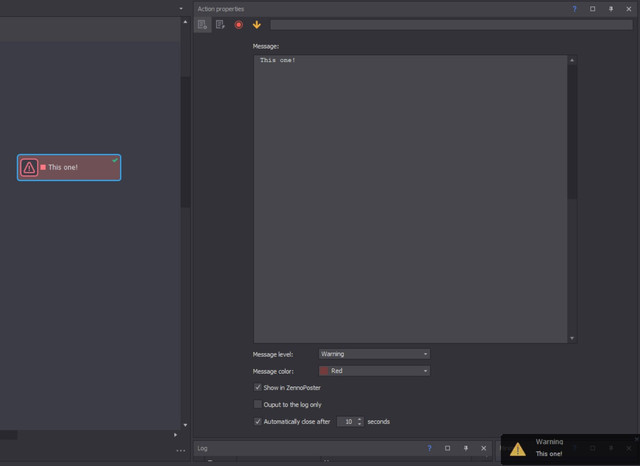Close the Log panel
The height and width of the screenshot is (466, 640).
click(484, 448)
